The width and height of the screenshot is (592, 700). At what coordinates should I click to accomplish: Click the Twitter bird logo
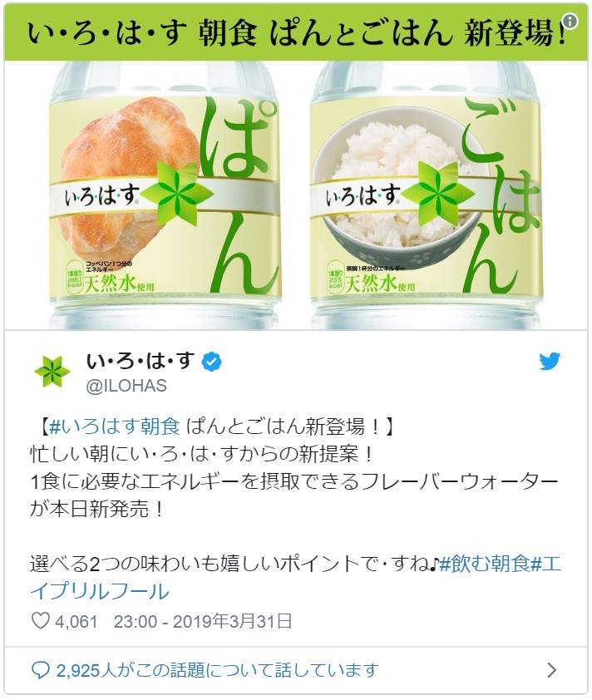click(550, 361)
